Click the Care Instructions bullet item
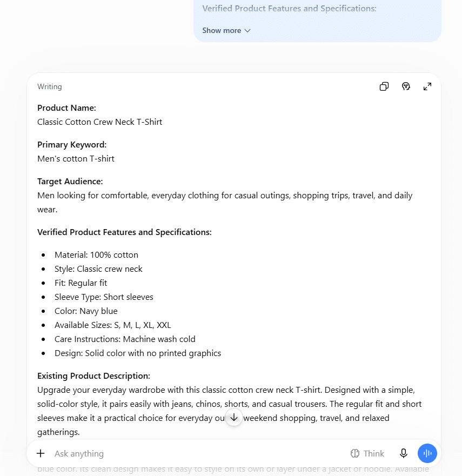The height and width of the screenshot is (476, 462). click(125, 339)
